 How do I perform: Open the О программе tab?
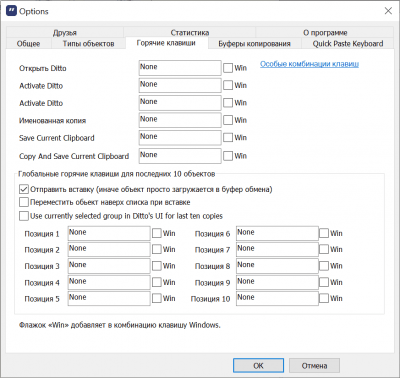tap(325, 33)
